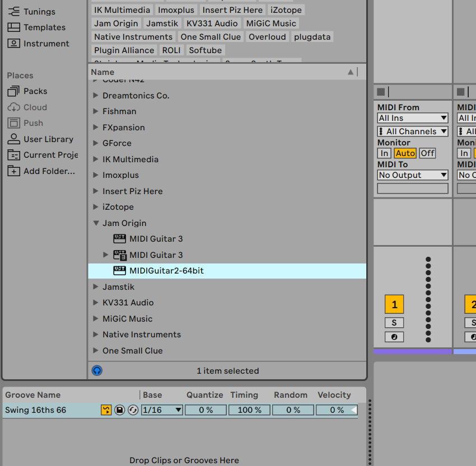The width and height of the screenshot is (476, 466).
Task: Select the MIDIGuitar2-64bit plugin row
Action: coord(227,271)
